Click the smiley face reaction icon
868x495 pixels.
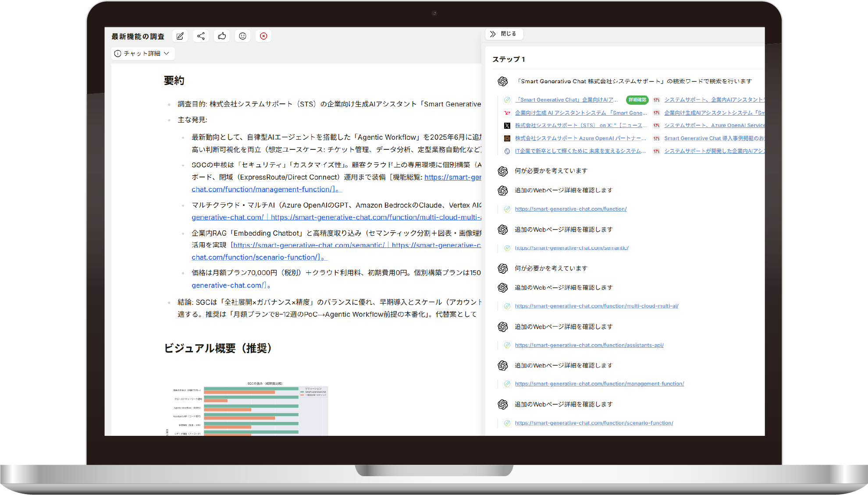click(x=242, y=36)
